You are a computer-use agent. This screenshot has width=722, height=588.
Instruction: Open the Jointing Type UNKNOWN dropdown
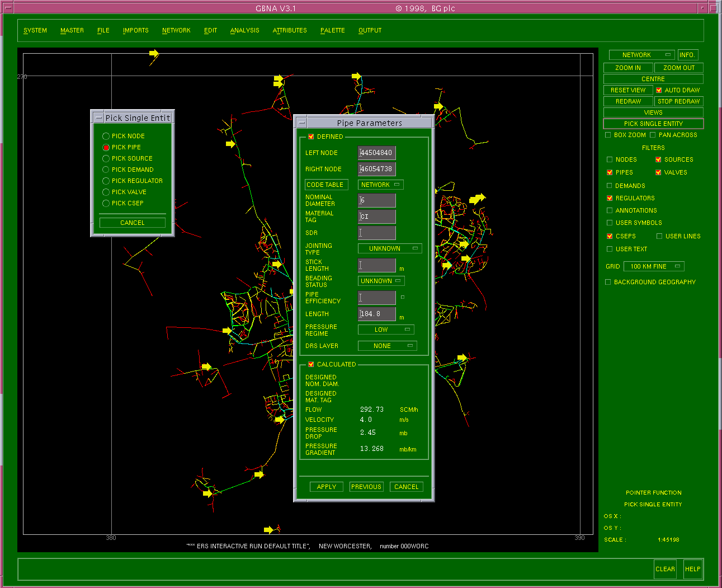point(390,248)
